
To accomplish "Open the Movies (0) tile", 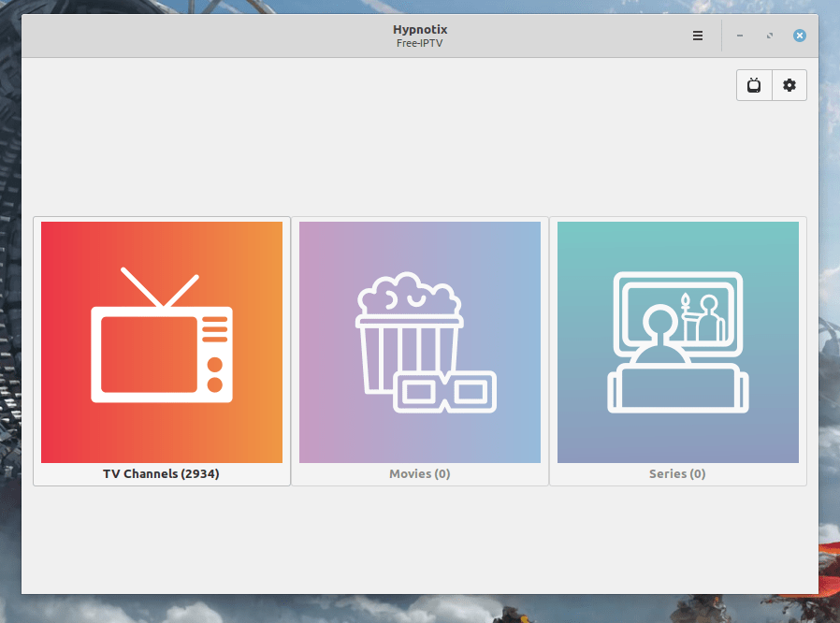I will (420, 352).
